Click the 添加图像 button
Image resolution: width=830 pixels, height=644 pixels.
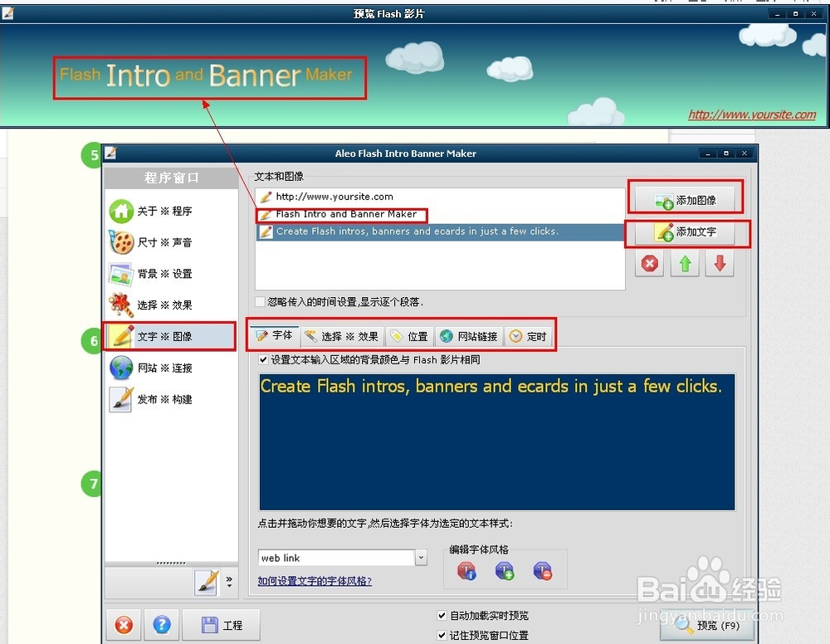(x=685, y=200)
